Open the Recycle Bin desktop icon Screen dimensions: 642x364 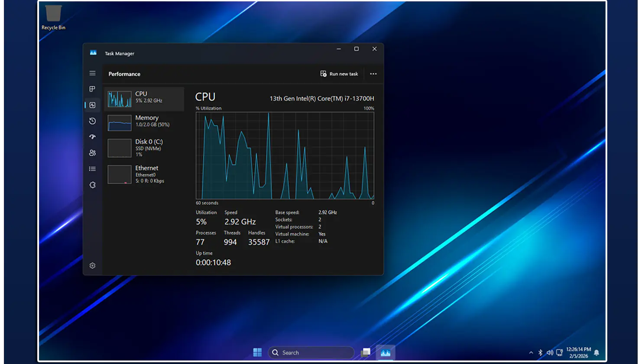[x=53, y=17]
